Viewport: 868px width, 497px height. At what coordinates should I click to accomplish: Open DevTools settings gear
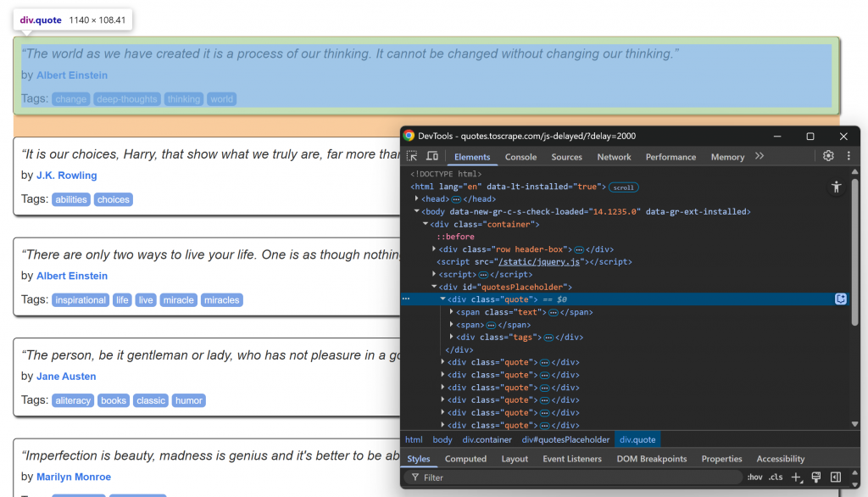click(828, 156)
